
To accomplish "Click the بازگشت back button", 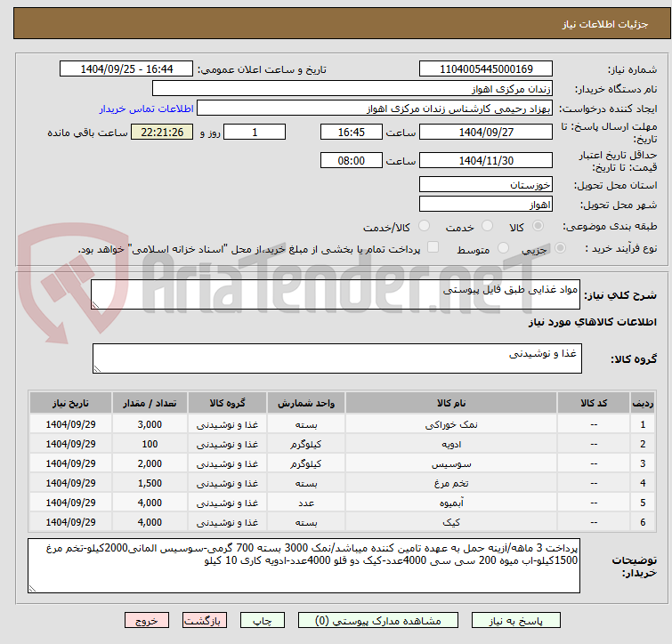I will (205, 621).
